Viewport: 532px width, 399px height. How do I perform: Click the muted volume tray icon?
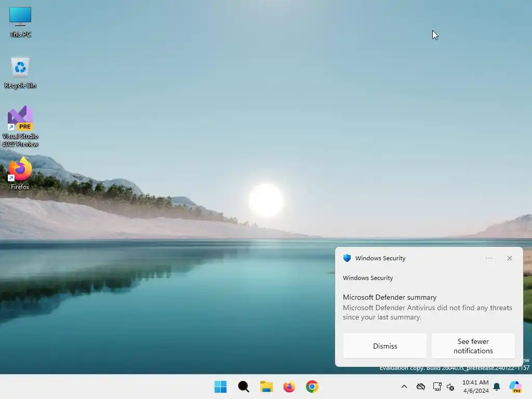coord(450,387)
